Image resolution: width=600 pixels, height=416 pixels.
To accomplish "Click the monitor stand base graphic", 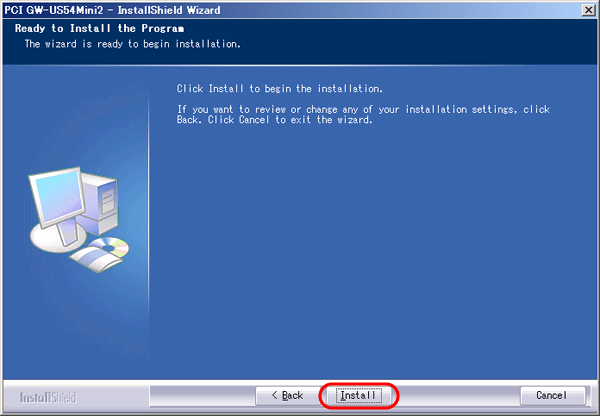I will tap(57, 237).
